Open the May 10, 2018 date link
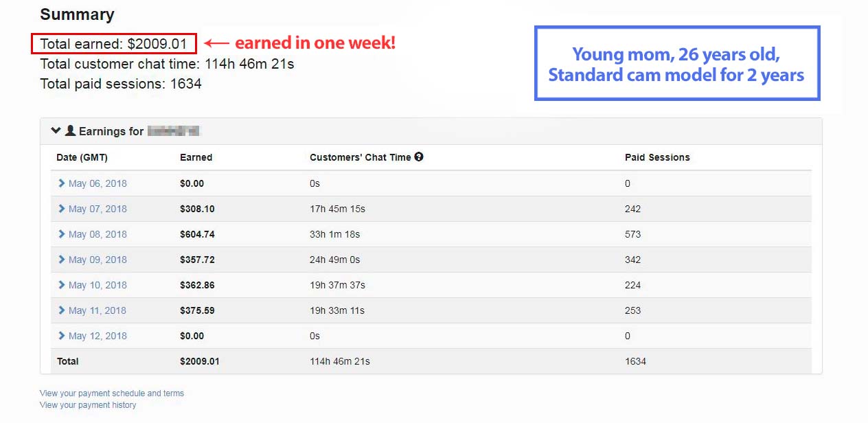The width and height of the screenshot is (868, 423). (98, 285)
